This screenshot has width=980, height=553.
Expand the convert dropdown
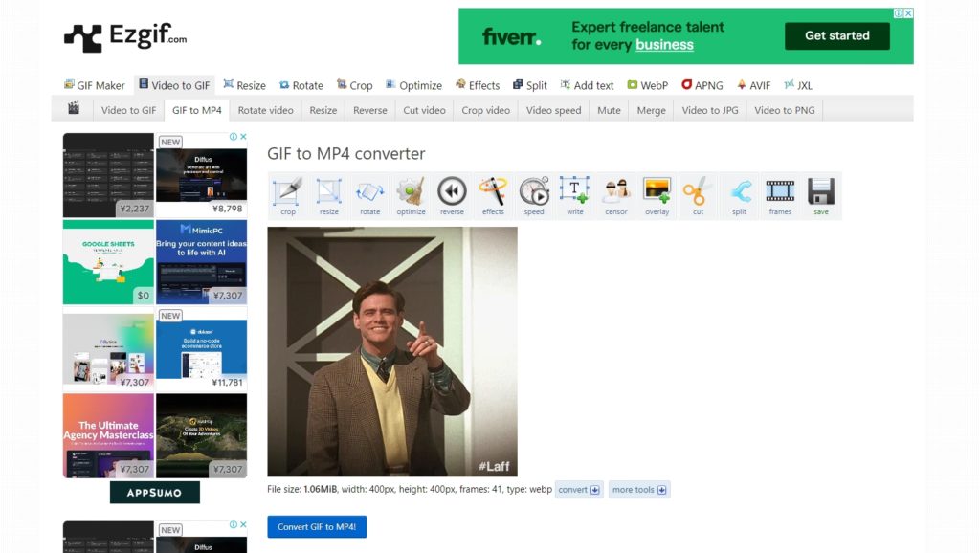[578, 489]
